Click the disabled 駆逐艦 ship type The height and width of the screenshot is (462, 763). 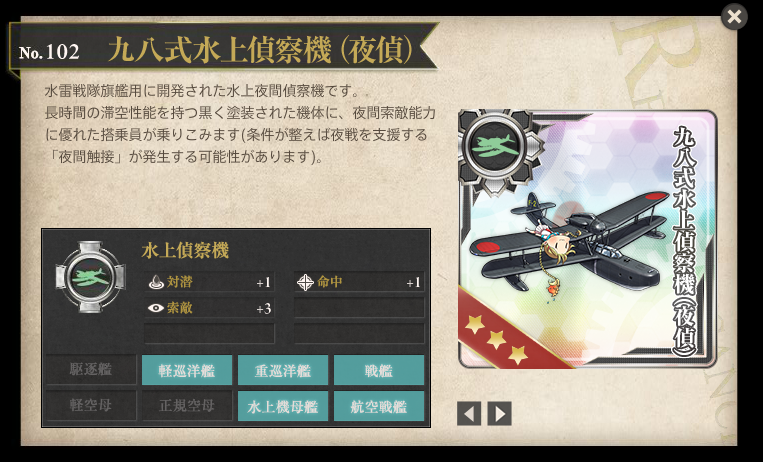(x=91, y=370)
